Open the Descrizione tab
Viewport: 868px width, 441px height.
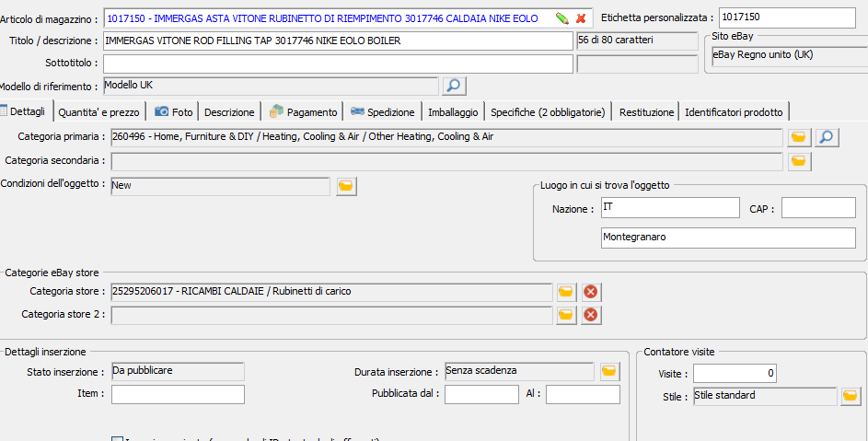coord(229,112)
